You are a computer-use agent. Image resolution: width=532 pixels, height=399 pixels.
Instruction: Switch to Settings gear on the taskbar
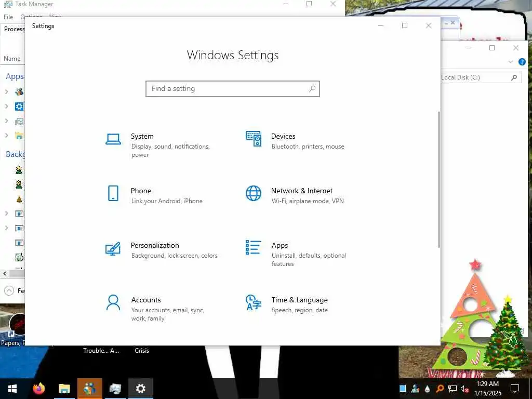tap(140, 389)
